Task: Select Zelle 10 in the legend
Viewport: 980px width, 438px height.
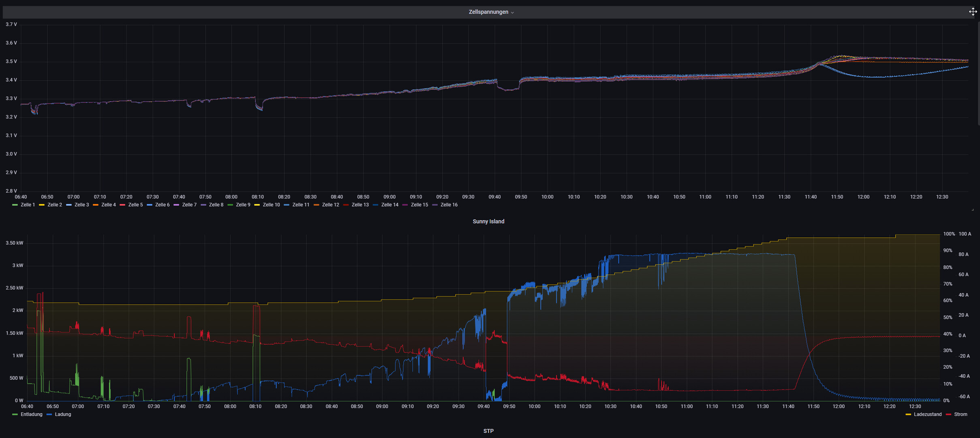Action: [x=267, y=205]
